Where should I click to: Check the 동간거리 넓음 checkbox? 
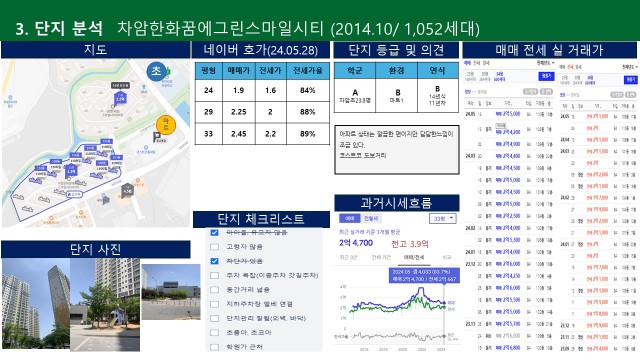(214, 290)
